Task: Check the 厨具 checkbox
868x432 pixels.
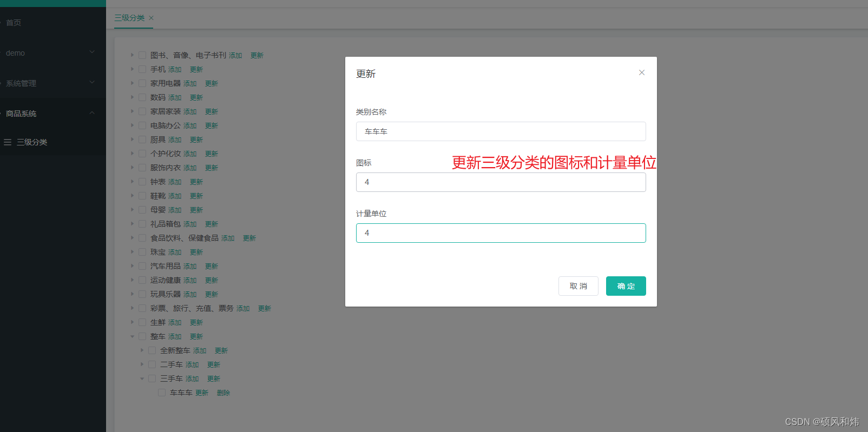Action: pyautogui.click(x=142, y=139)
